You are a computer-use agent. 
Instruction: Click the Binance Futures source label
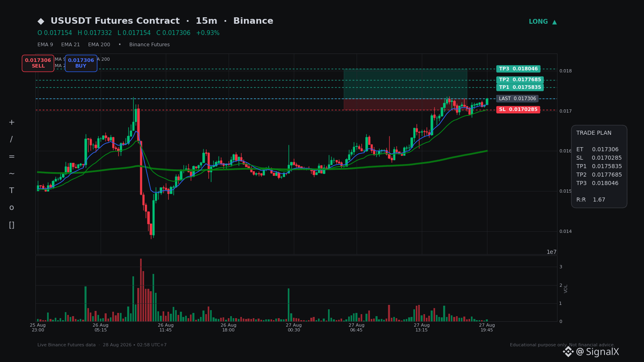pyautogui.click(x=149, y=45)
